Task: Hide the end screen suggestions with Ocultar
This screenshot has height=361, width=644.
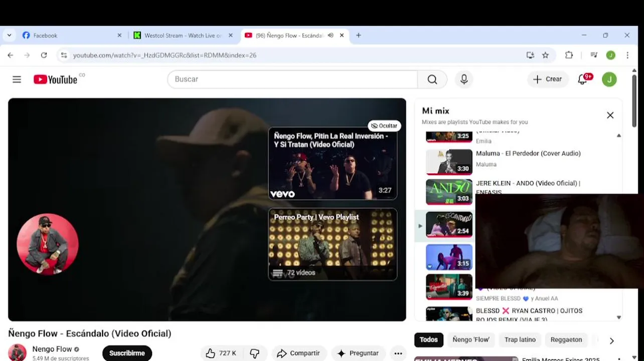Action: pyautogui.click(x=384, y=126)
